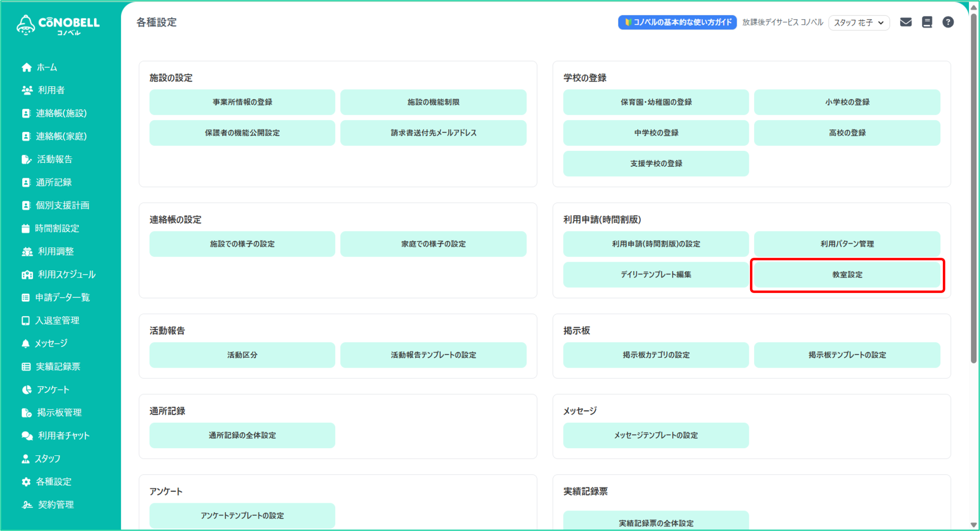Go to 申請データ一覧 in sidebar

click(62, 297)
